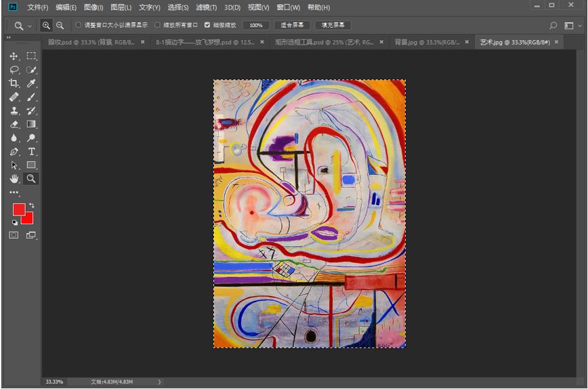Open the 图像(I) menu
Viewport: 588px width, 389px height.
point(93,7)
